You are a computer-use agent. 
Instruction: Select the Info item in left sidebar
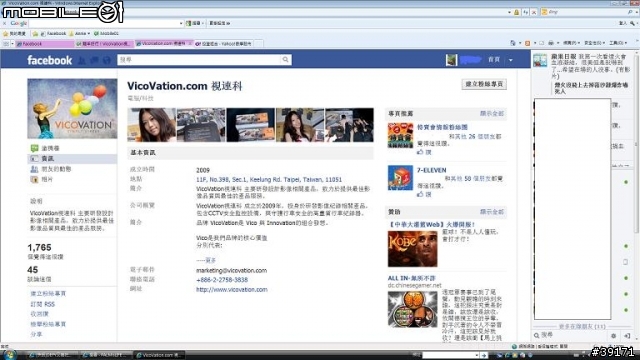pyautogui.click(x=72, y=158)
